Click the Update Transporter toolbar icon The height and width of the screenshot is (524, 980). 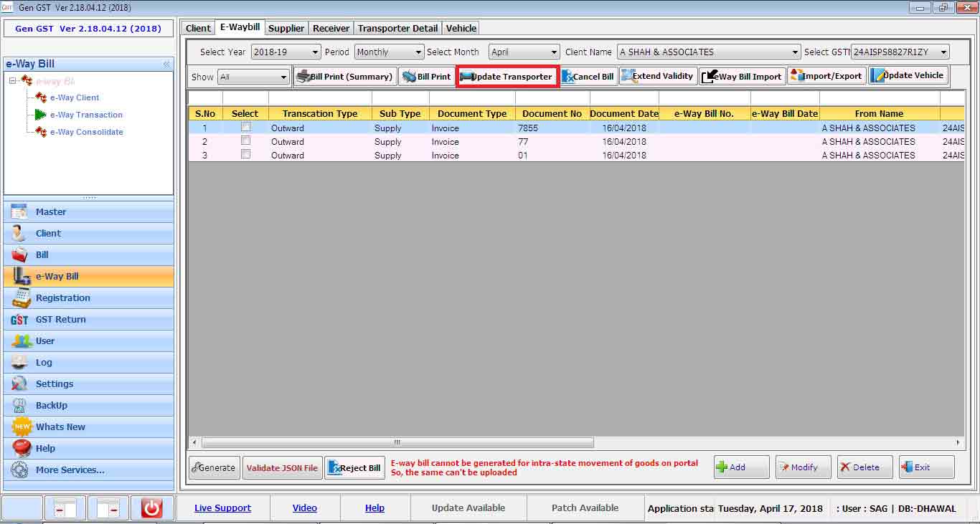click(x=507, y=77)
